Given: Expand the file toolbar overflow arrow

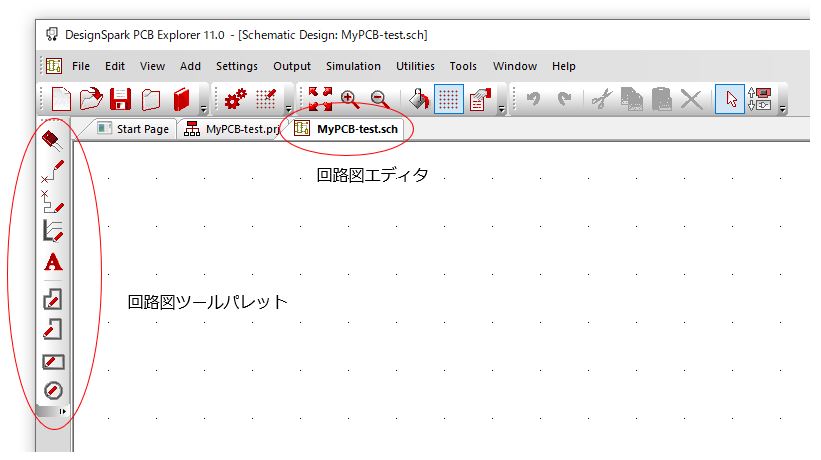Looking at the screenshot, I should tap(203, 106).
